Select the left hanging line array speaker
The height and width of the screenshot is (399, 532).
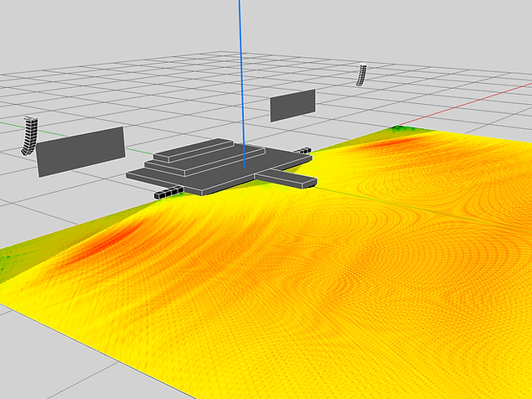click(29, 136)
